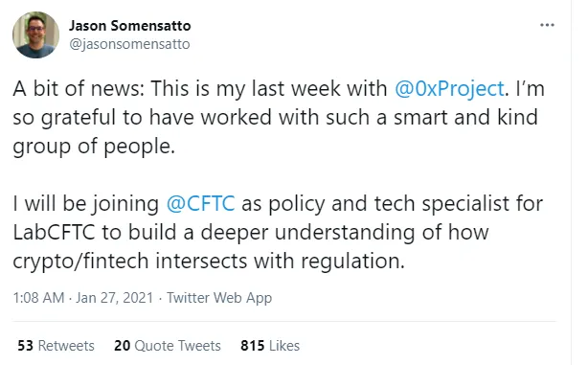View the 20 Quote Tweets list
Screen dimensions: 588x365
[168, 346]
